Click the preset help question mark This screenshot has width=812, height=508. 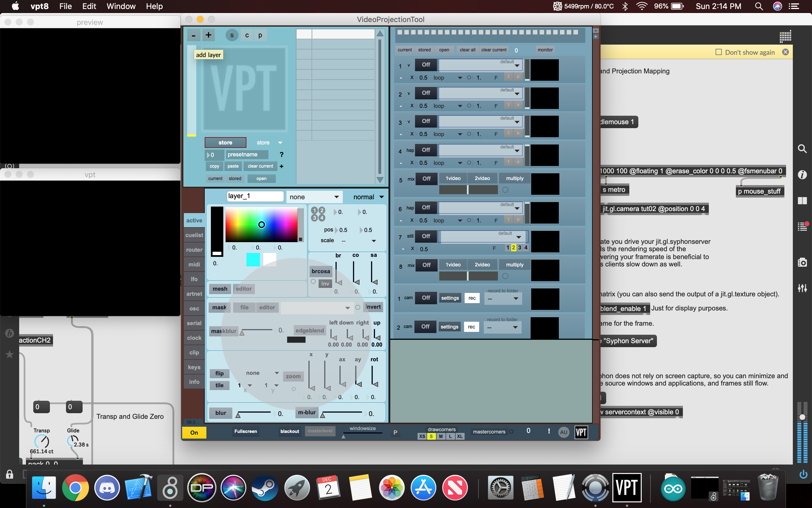281,155
